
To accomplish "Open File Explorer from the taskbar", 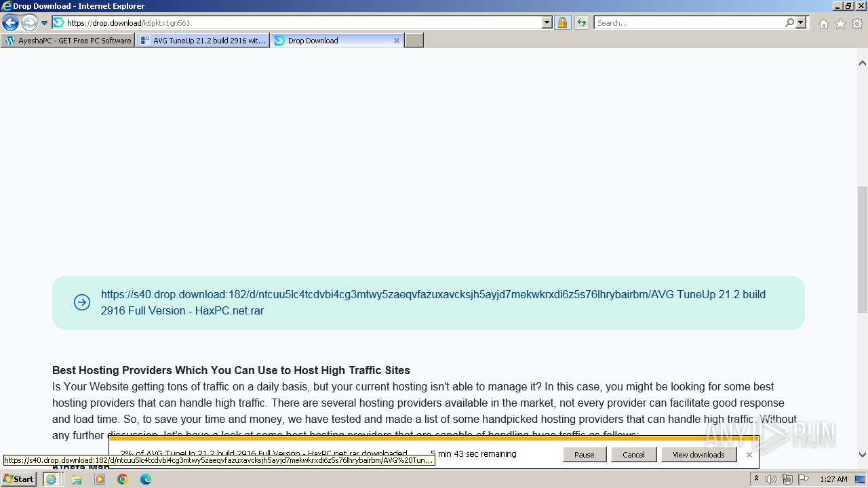I will [x=77, y=479].
